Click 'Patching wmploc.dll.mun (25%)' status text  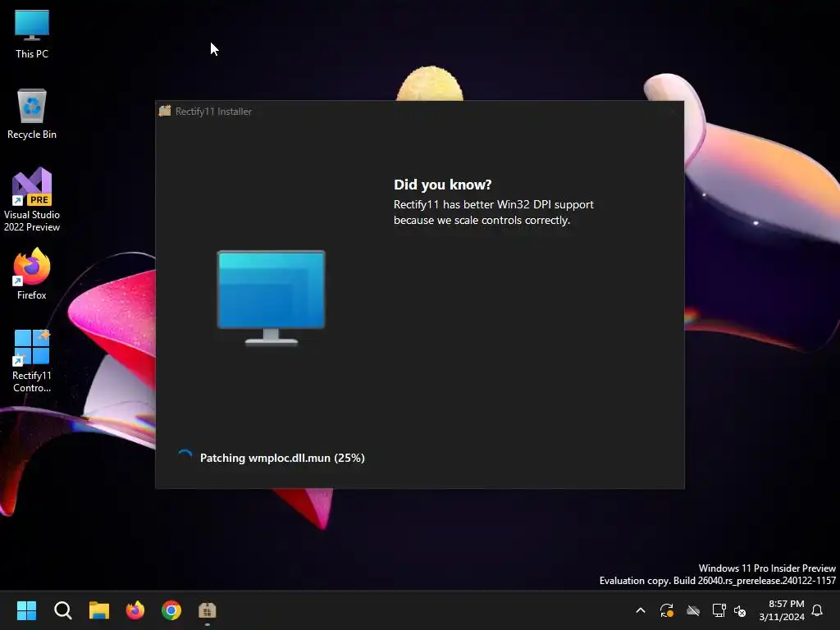282,458
